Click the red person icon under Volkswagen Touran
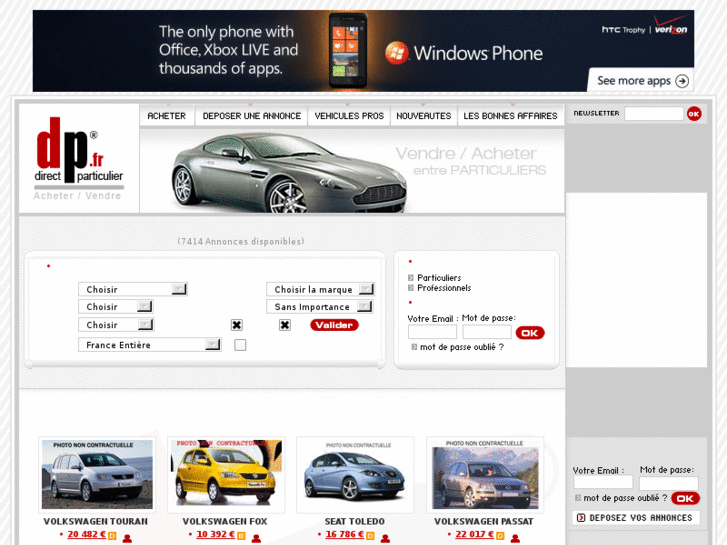This screenshot has height=545, width=727. click(x=127, y=538)
